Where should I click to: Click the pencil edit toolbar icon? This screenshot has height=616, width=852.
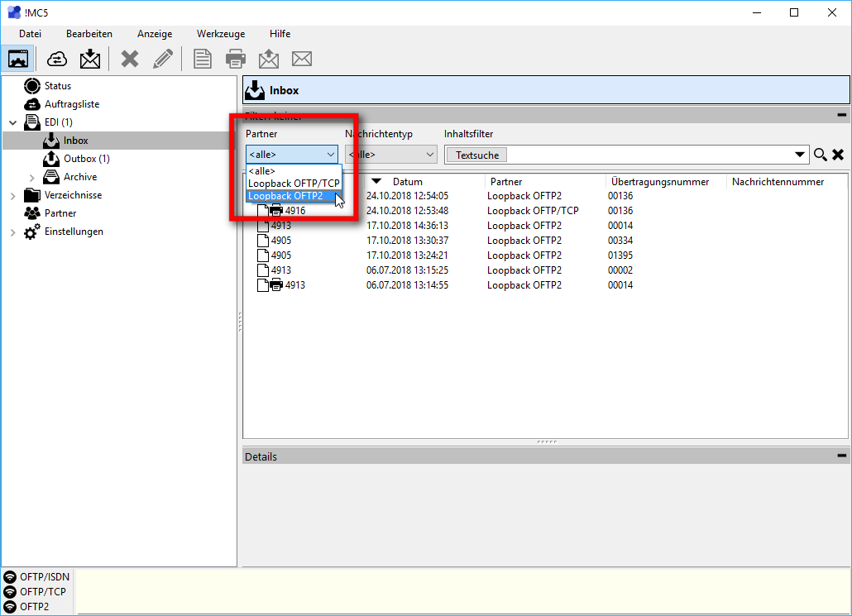tap(163, 59)
